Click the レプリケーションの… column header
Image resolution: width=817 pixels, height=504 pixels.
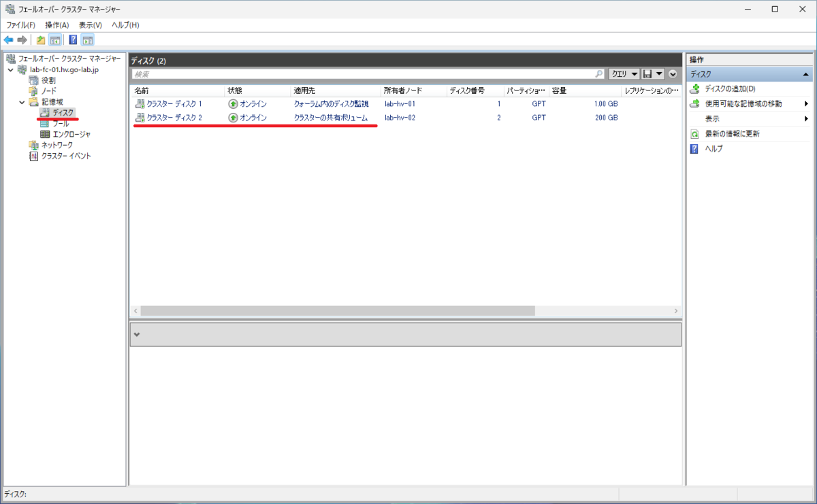point(652,90)
